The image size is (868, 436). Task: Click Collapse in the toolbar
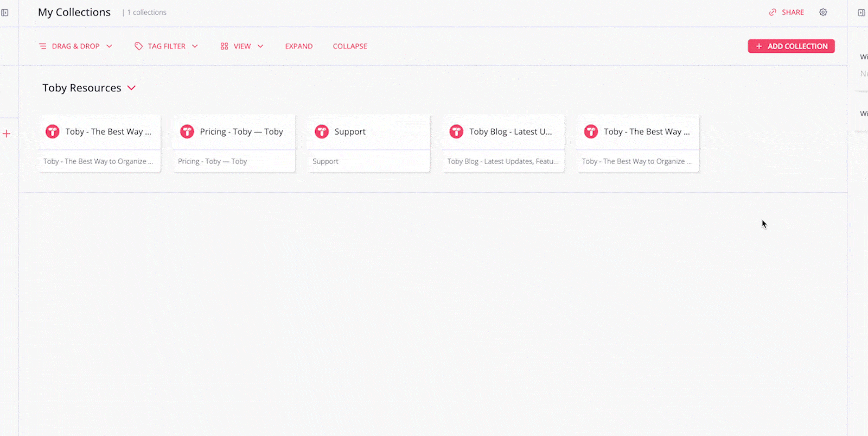pyautogui.click(x=350, y=46)
